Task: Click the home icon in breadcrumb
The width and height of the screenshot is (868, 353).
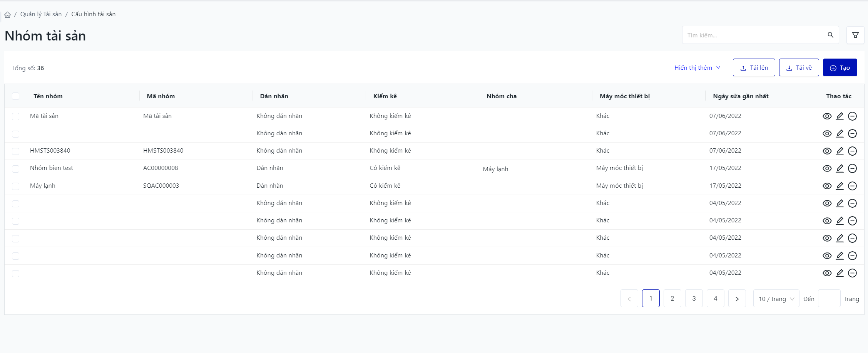Action: [8, 15]
